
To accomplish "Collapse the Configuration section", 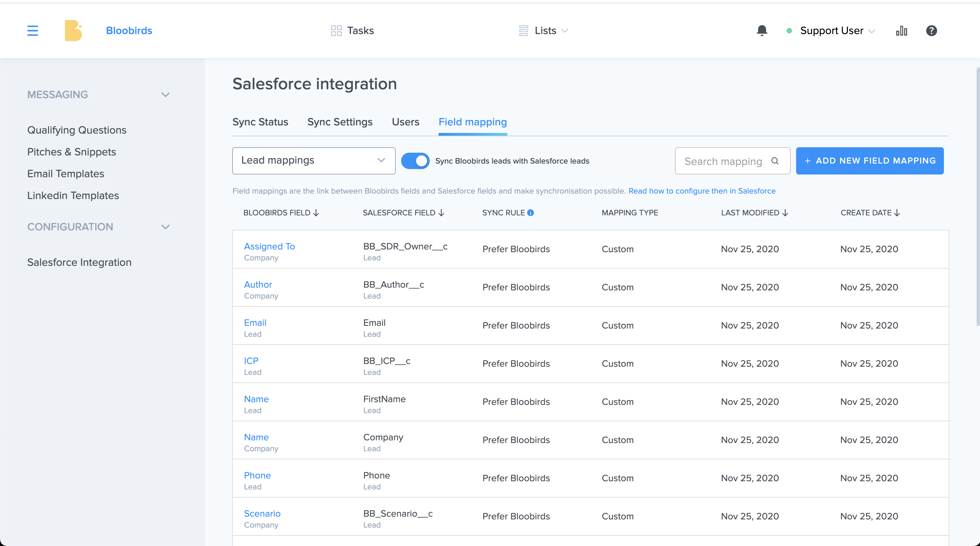I will (165, 227).
